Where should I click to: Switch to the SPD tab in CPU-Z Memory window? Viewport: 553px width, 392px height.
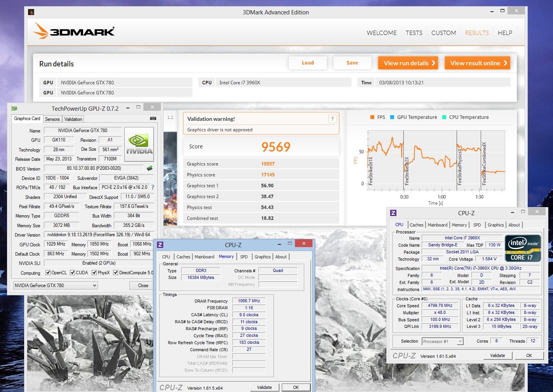pos(244,257)
